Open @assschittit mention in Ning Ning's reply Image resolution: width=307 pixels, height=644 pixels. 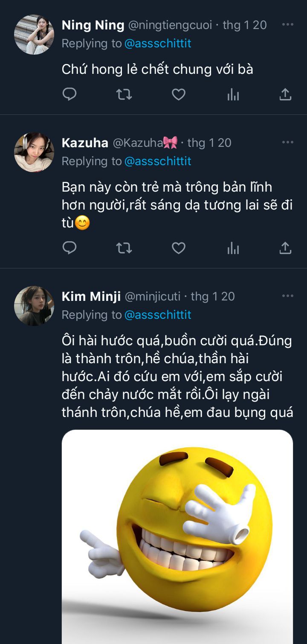click(158, 44)
